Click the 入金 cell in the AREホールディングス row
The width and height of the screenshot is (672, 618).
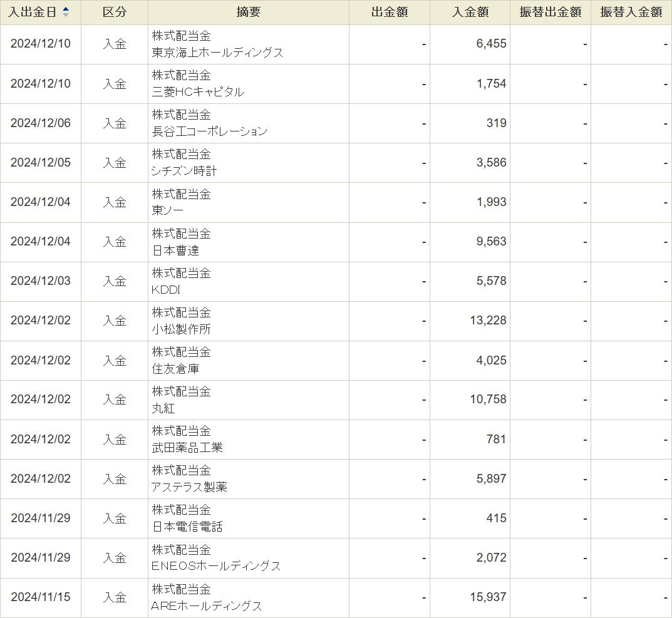click(115, 597)
